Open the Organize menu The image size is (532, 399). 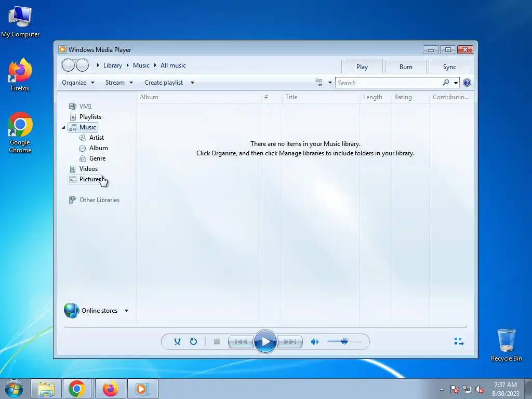[x=78, y=83]
